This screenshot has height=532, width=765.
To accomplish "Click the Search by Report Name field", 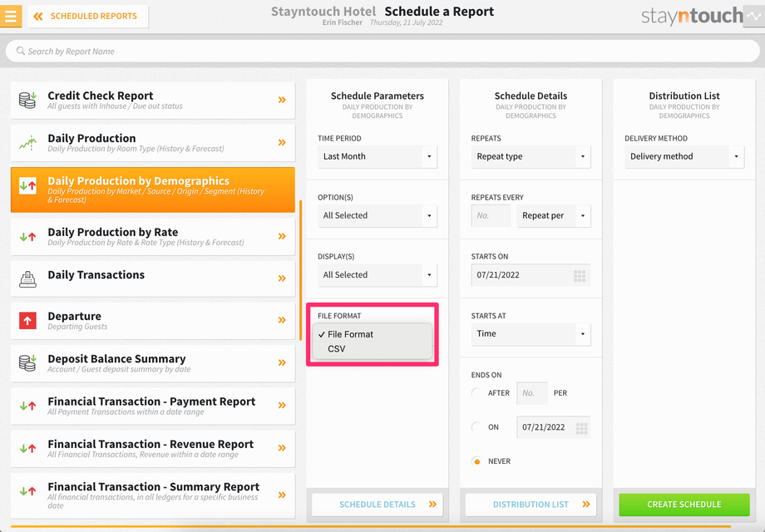I will tap(382, 51).
